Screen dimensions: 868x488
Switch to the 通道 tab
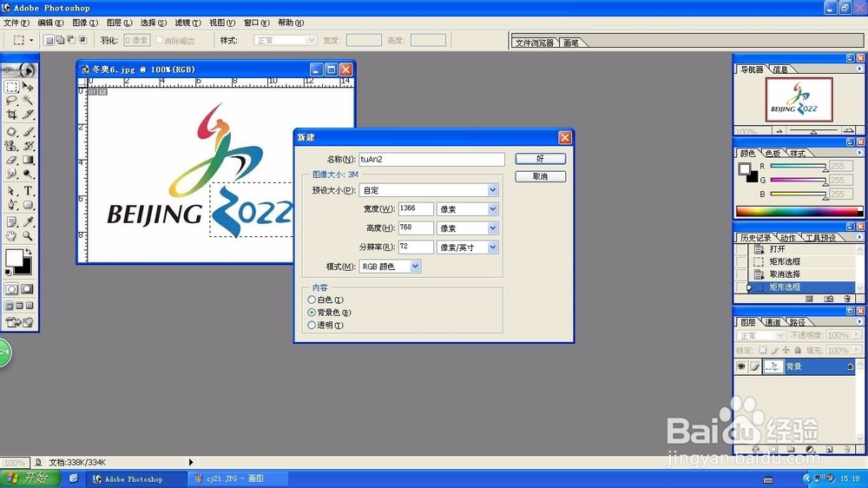(x=773, y=322)
